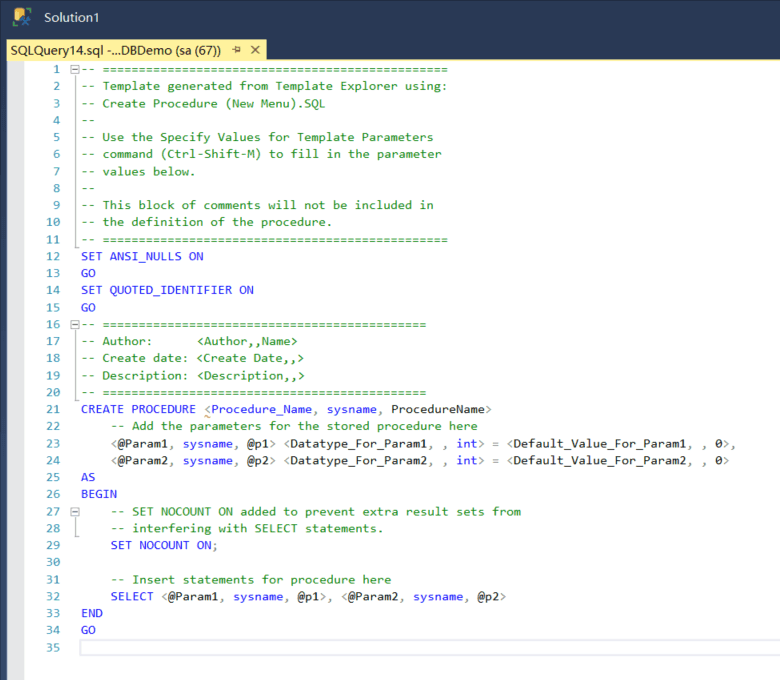Click 'Insert statements for procedure here' comment
780x680 pixels.
coord(261,580)
